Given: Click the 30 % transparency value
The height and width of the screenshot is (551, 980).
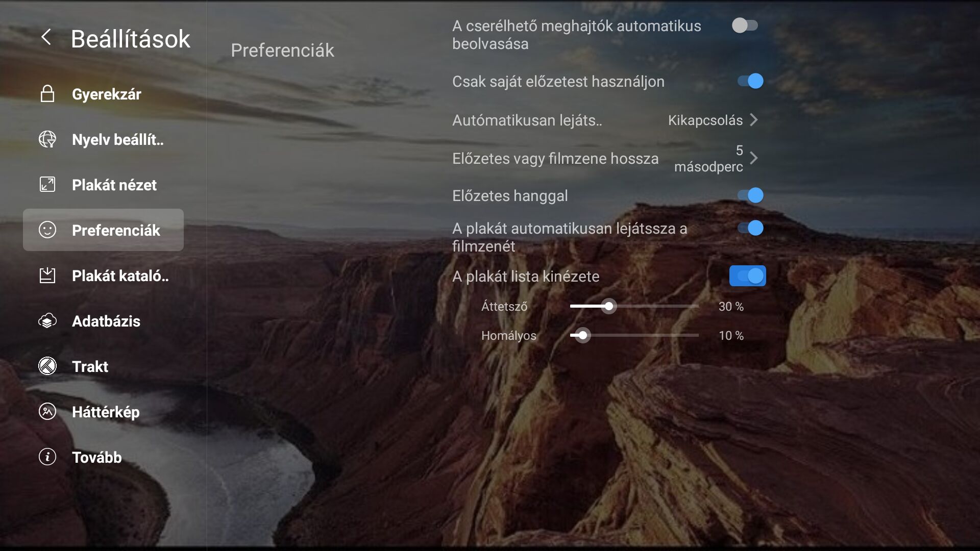Looking at the screenshot, I should click(731, 307).
